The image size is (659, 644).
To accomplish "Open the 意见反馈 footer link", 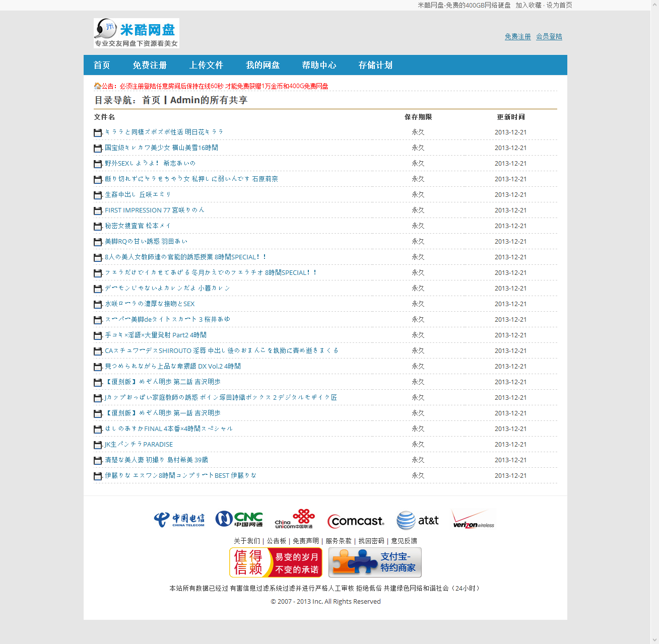I will (404, 541).
